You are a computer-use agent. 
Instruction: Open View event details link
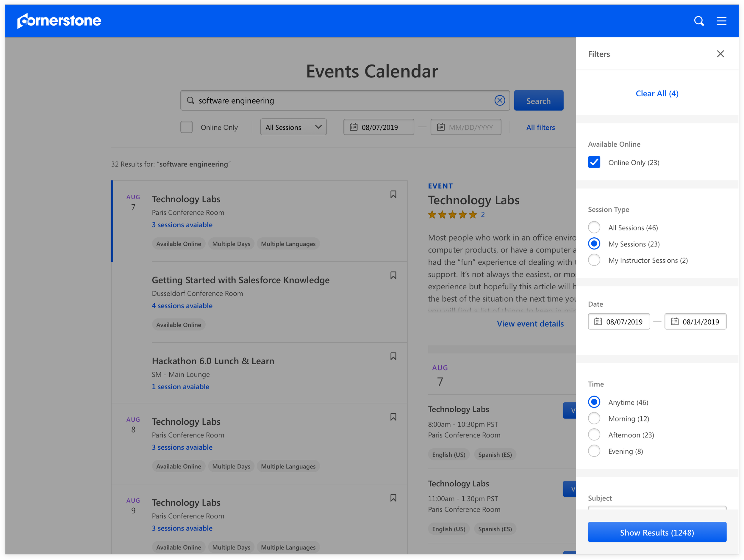[x=530, y=323]
